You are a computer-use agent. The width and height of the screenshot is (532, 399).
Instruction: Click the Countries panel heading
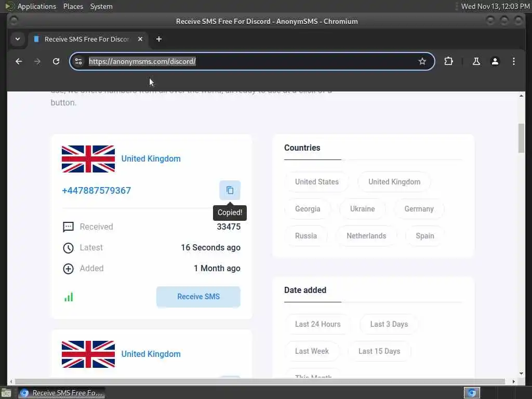coord(302,148)
